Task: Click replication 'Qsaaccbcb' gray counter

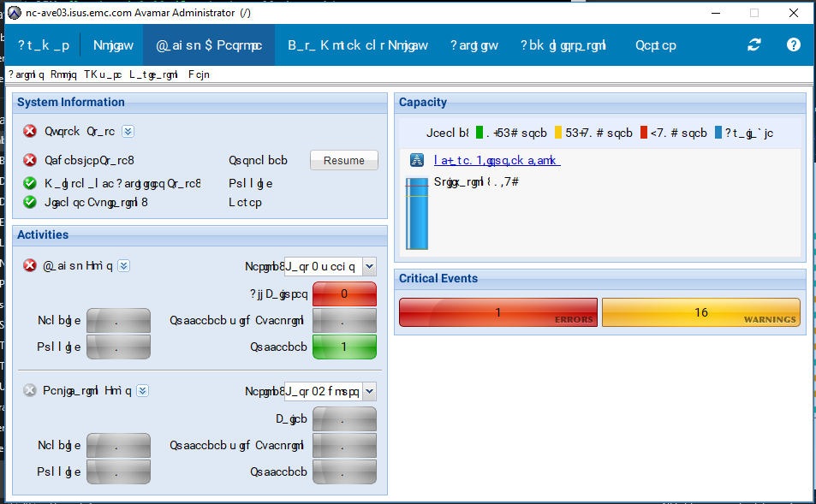Action: coord(344,471)
